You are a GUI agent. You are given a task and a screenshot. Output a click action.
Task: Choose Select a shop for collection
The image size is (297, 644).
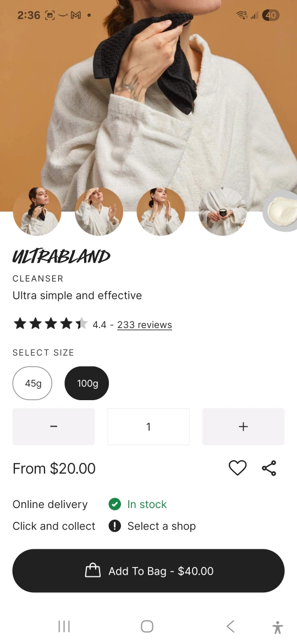click(162, 526)
